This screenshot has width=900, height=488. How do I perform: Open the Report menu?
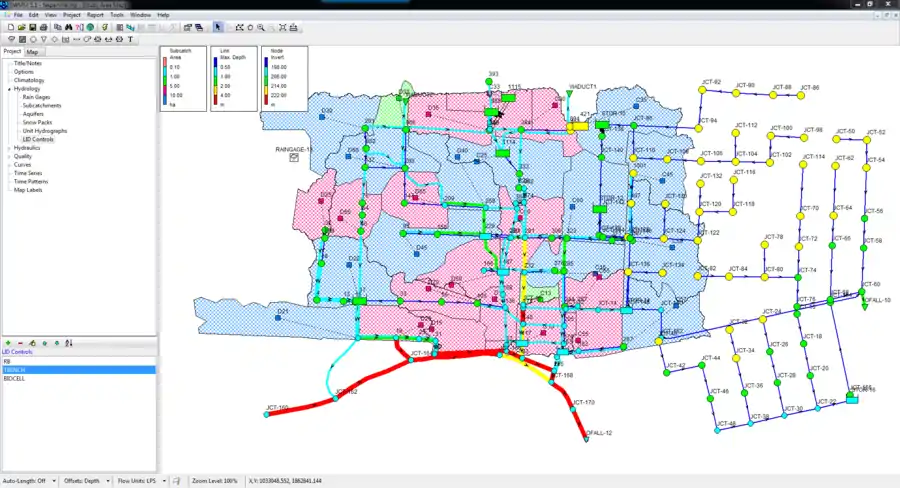95,16
